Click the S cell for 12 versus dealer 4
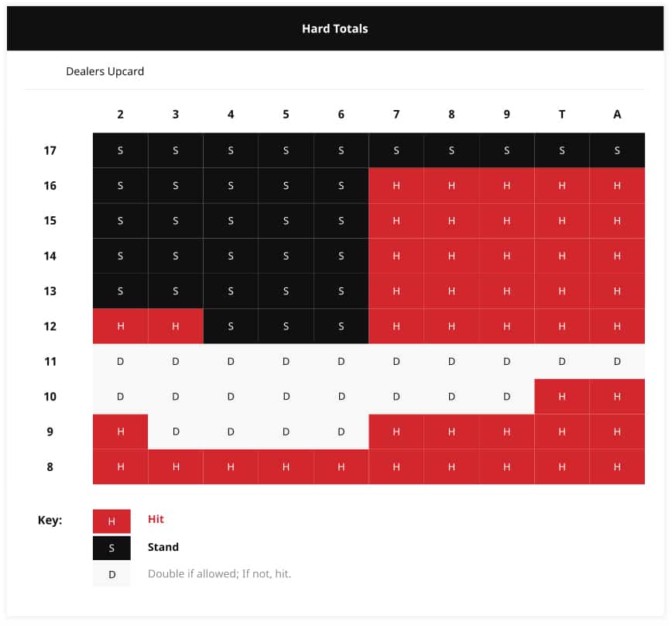Screen dimensions: 672x626 pos(231,326)
